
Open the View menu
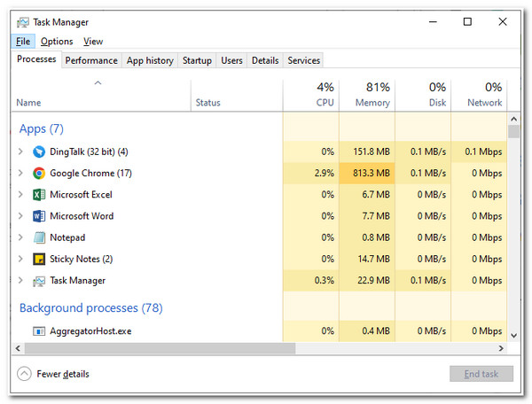(93, 42)
